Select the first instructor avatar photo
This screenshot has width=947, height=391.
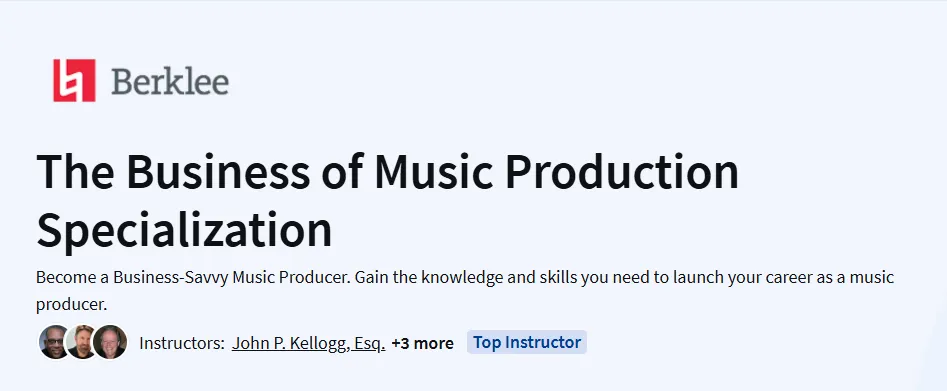coord(54,342)
